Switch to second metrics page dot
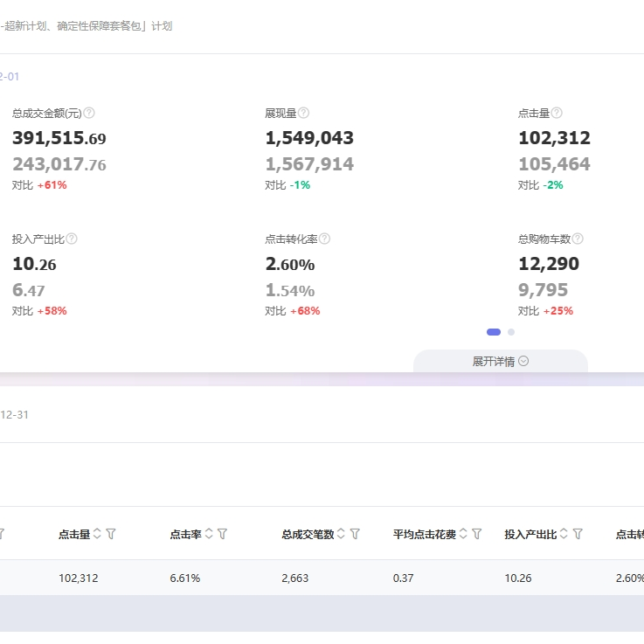The image size is (644, 644). pos(511,332)
